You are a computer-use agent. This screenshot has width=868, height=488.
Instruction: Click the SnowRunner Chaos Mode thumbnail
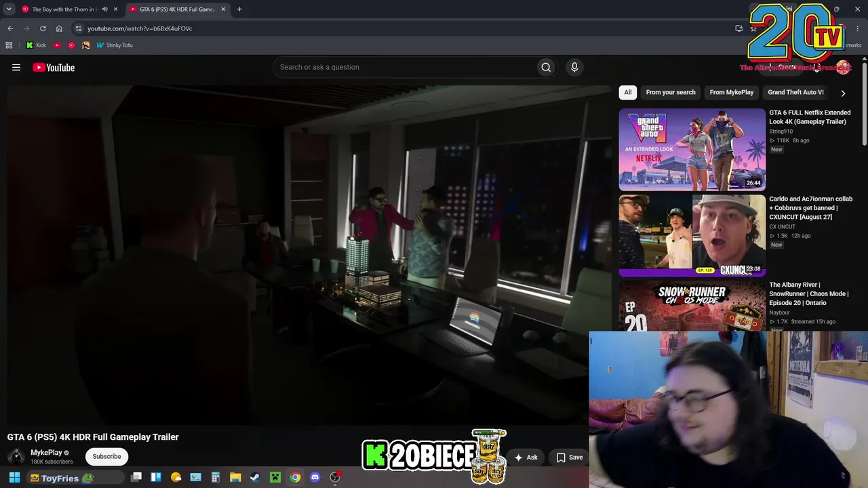click(x=692, y=306)
